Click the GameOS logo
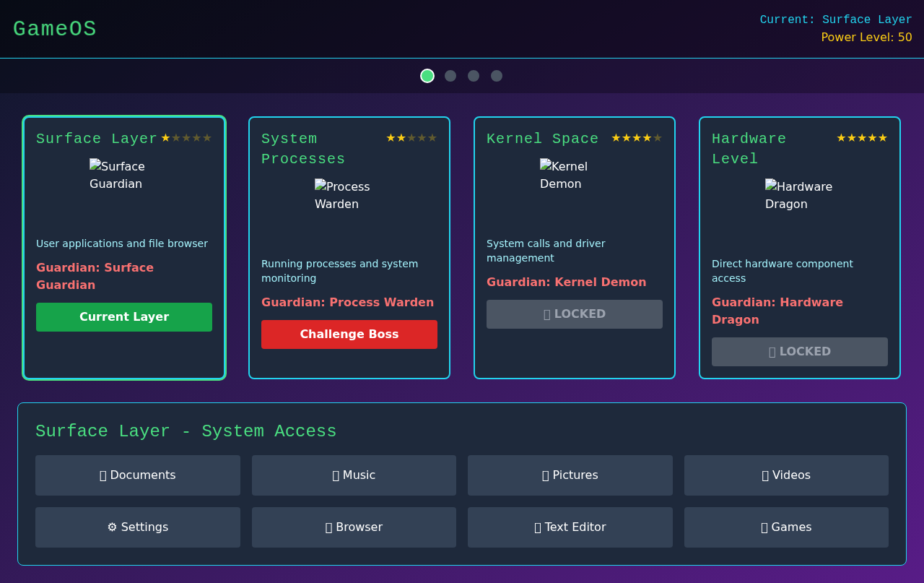Image resolution: width=924 pixels, height=583 pixels. click(54, 29)
